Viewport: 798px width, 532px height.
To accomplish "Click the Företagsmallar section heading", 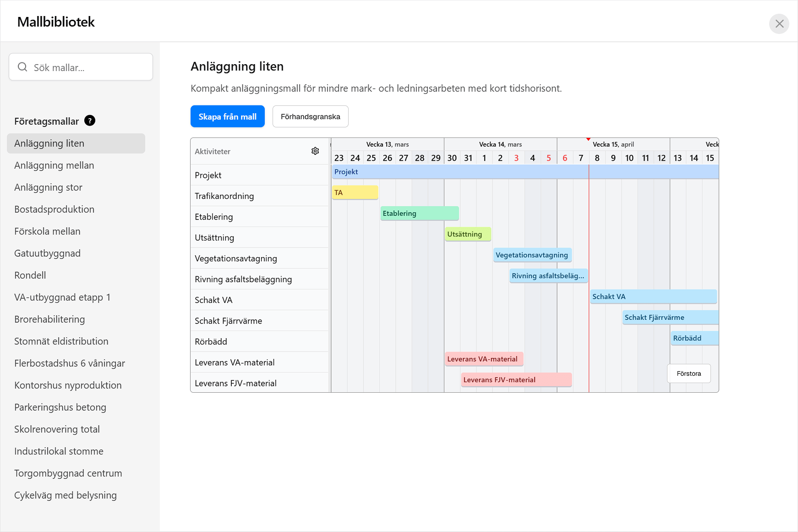I will (46, 121).
